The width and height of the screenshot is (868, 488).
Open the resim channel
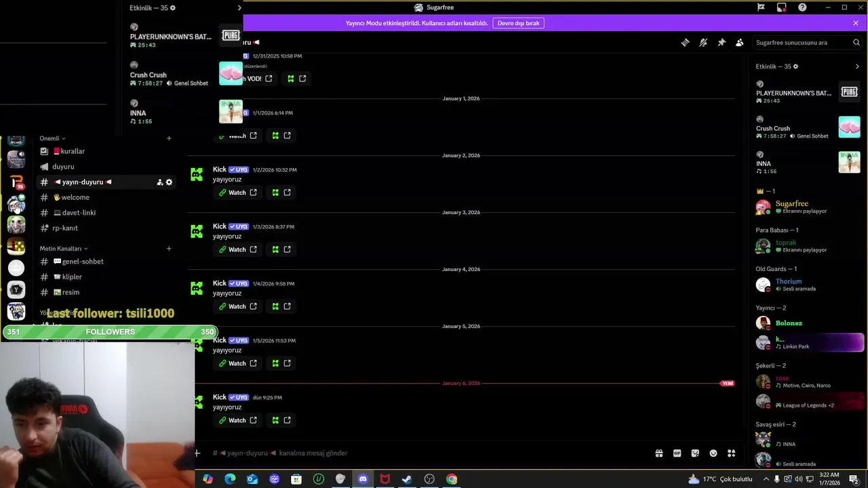click(x=105, y=293)
